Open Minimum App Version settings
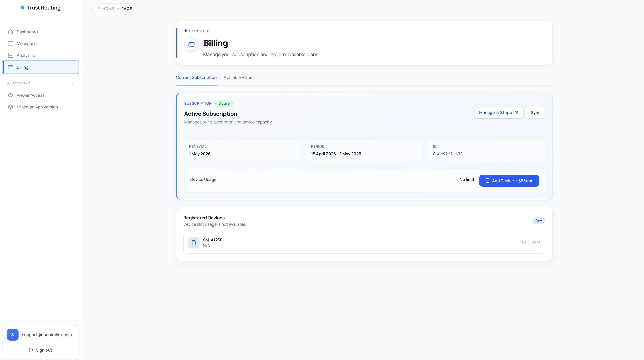Viewport: 644px width, 360px height. 41,107
